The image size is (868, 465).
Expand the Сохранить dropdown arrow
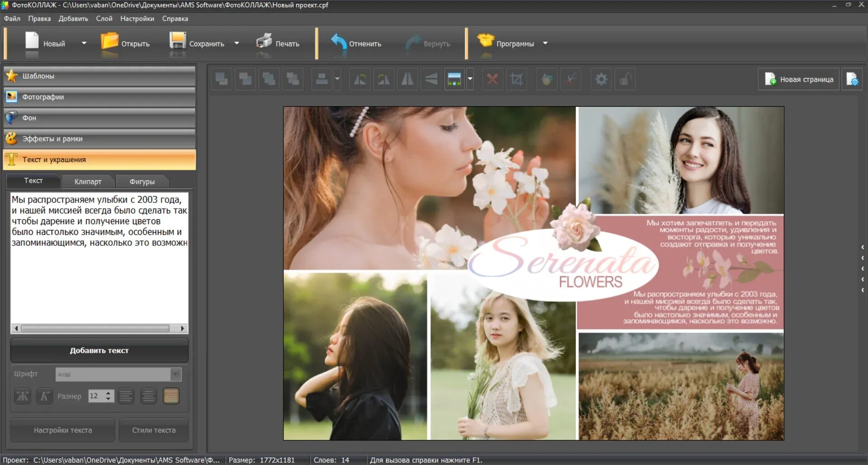pos(236,43)
